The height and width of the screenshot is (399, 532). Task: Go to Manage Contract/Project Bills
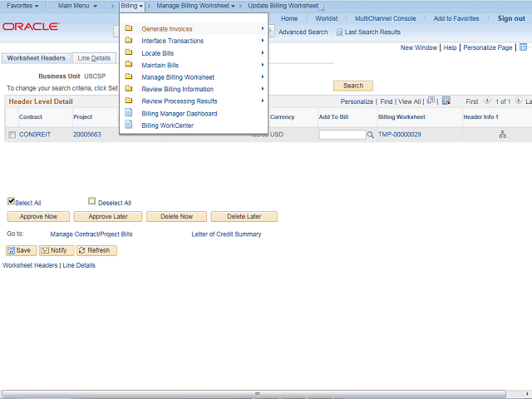pyautogui.click(x=91, y=234)
